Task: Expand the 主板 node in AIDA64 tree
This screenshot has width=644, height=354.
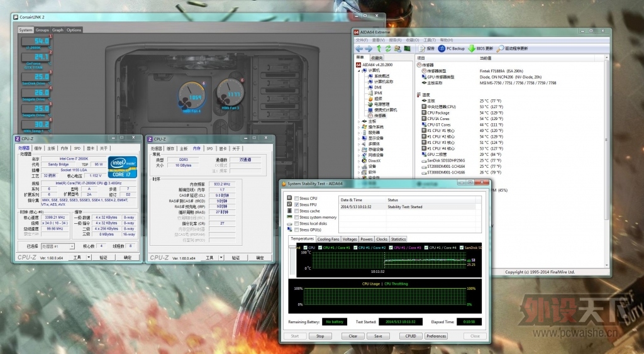Action: pyautogui.click(x=358, y=121)
